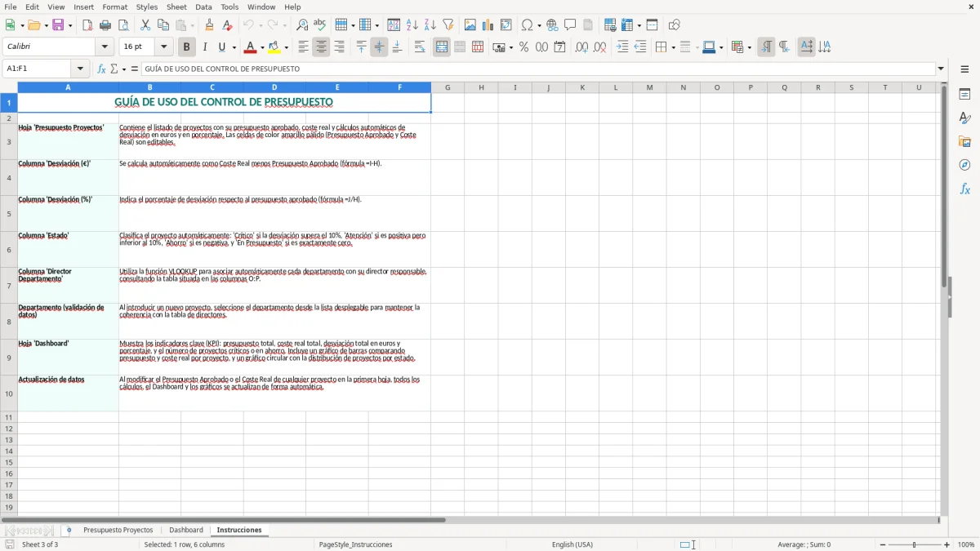Click Export as PDF icon
980x551 pixels.
click(x=87, y=25)
